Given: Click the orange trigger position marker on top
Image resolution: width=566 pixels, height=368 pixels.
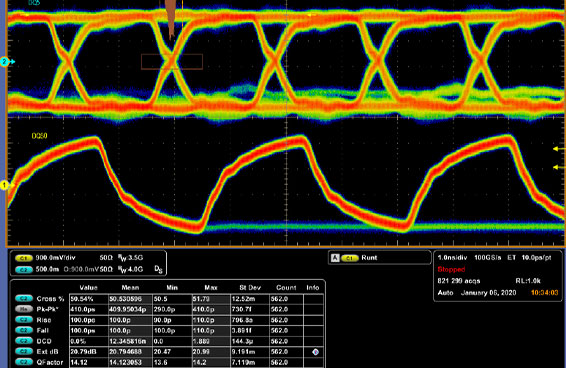Looking at the screenshot, I should (171, 19).
